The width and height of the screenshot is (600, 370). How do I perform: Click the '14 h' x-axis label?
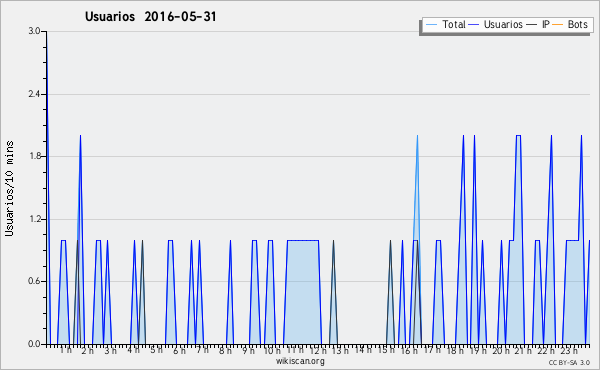point(363,350)
